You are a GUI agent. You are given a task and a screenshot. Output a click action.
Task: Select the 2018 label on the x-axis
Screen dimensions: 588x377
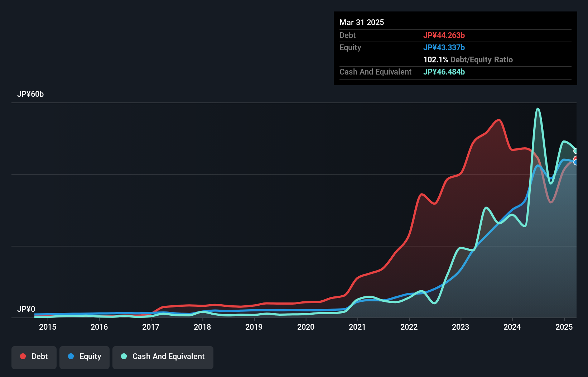coord(202,327)
